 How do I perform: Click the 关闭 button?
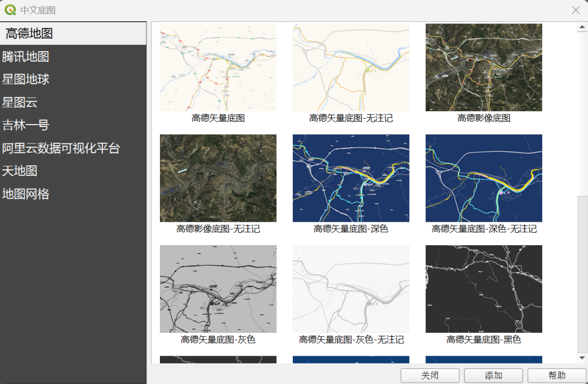coord(430,375)
